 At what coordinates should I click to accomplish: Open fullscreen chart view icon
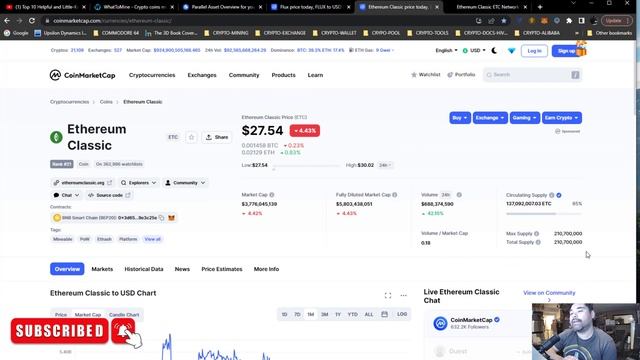pyautogui.click(x=388, y=295)
